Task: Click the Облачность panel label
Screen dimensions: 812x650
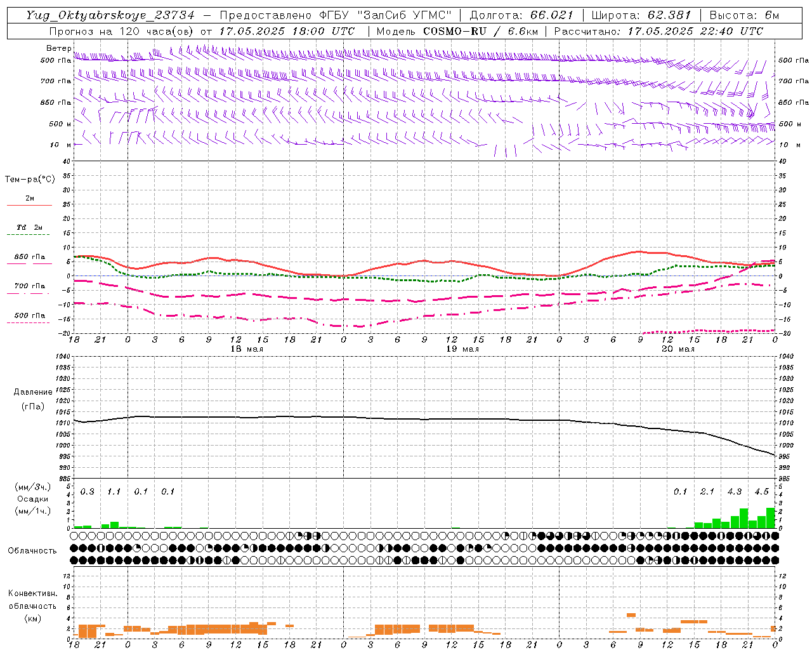Action: click(32, 551)
